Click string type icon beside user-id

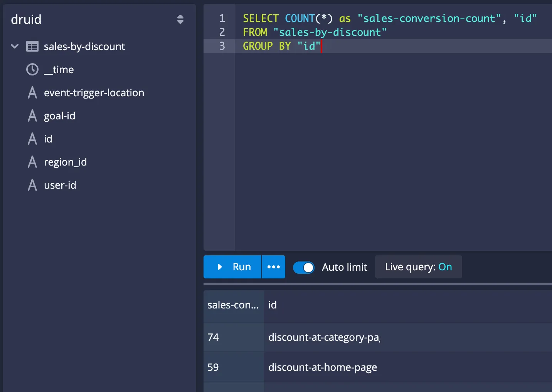pyautogui.click(x=32, y=185)
